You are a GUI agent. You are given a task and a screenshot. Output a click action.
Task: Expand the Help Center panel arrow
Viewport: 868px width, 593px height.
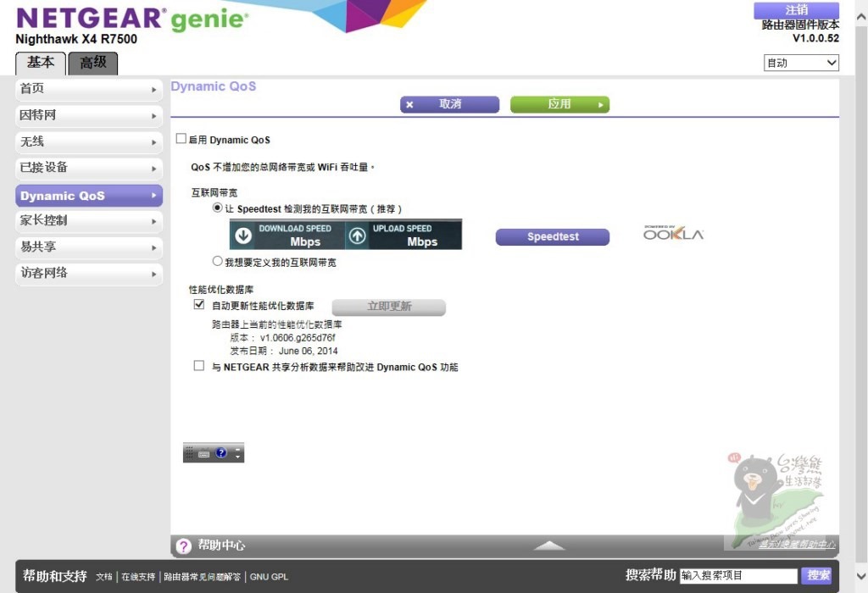[x=548, y=546]
